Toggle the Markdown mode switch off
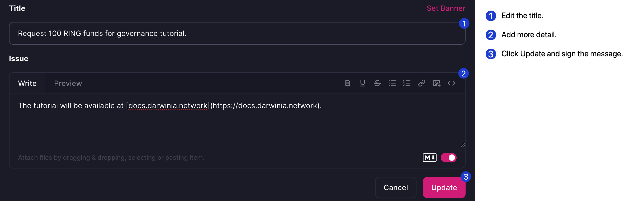 (x=448, y=158)
